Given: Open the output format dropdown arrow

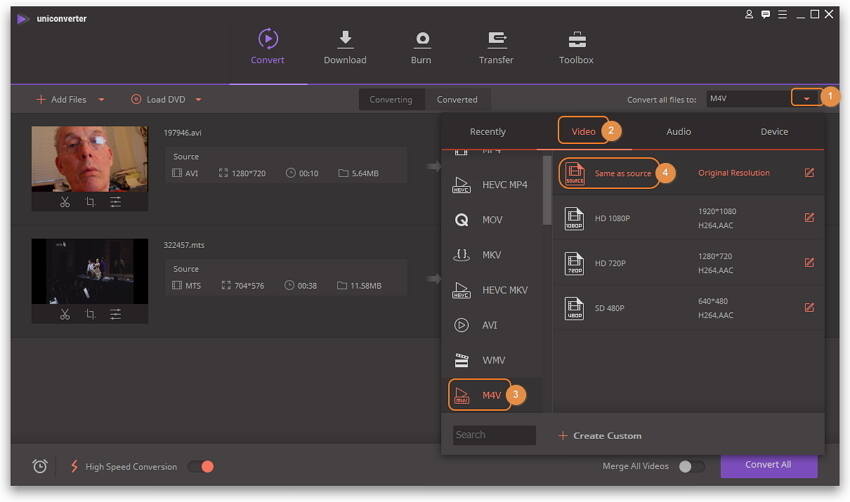Looking at the screenshot, I should tap(807, 98).
